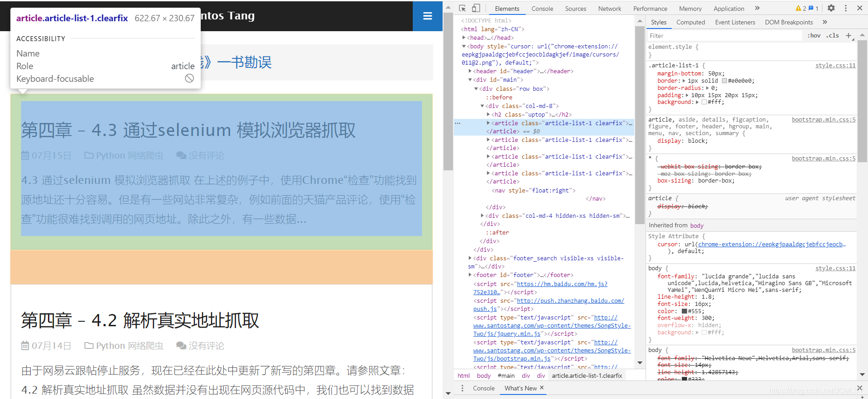Expand the head element node

pos(463,38)
